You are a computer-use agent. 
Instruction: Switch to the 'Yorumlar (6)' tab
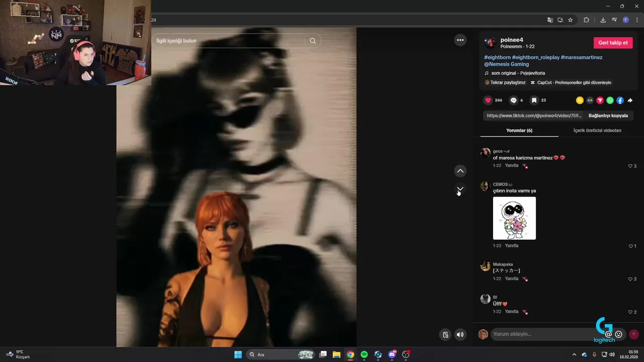519,130
